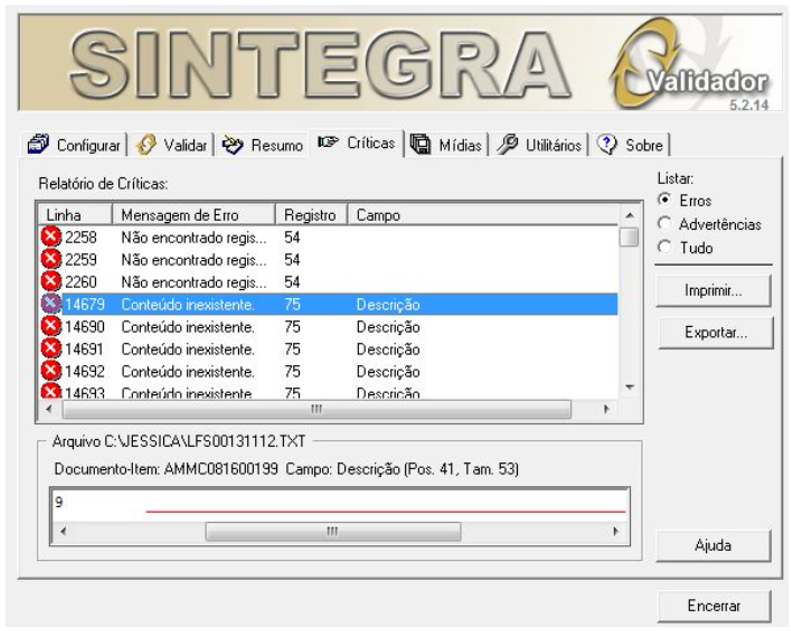Click the Mídias disk icon

[420, 145]
